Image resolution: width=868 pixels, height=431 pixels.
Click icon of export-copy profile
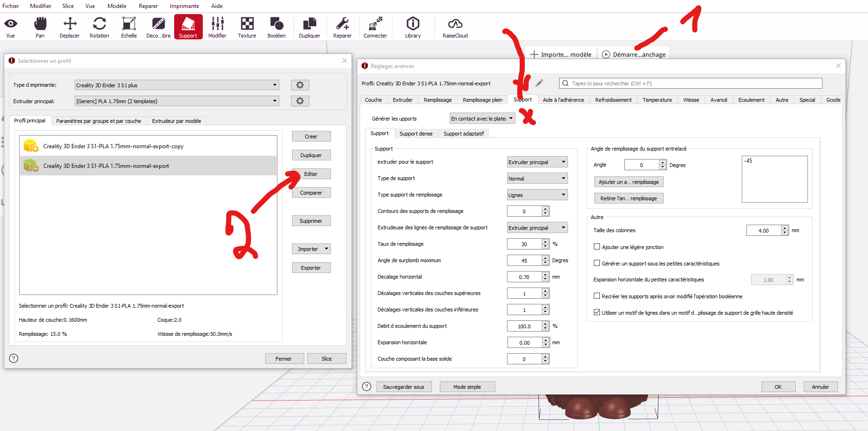(31, 146)
